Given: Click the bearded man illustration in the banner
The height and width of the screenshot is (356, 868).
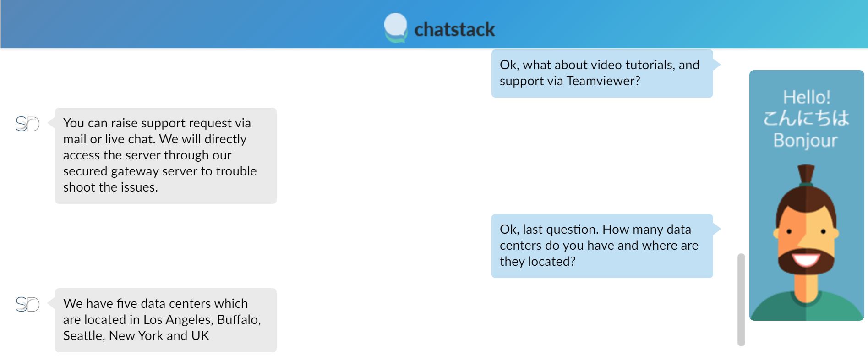Looking at the screenshot, I should [806, 242].
